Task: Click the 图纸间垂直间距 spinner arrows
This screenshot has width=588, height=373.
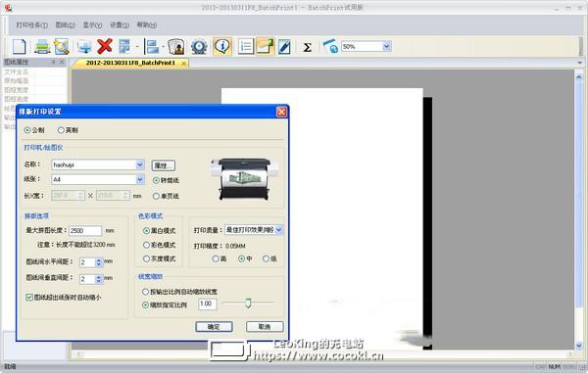Action: (x=99, y=279)
